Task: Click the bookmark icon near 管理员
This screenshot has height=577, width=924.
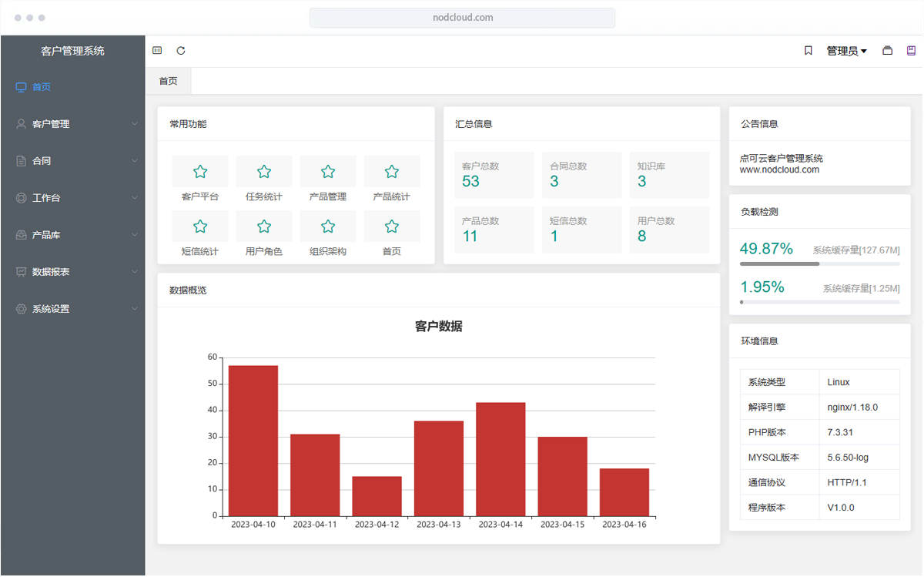Action: click(x=808, y=51)
